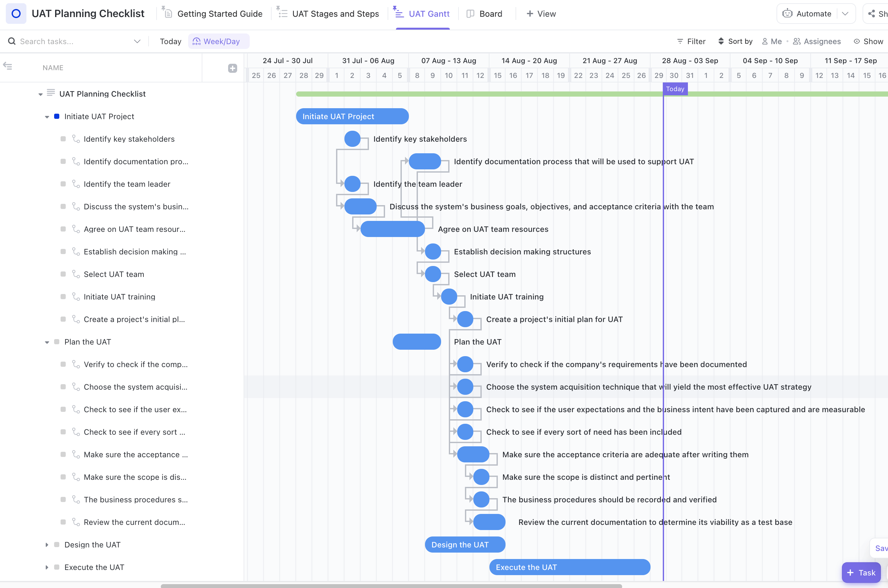Click the Board tab
This screenshot has height=588, width=888.
pos(490,13)
